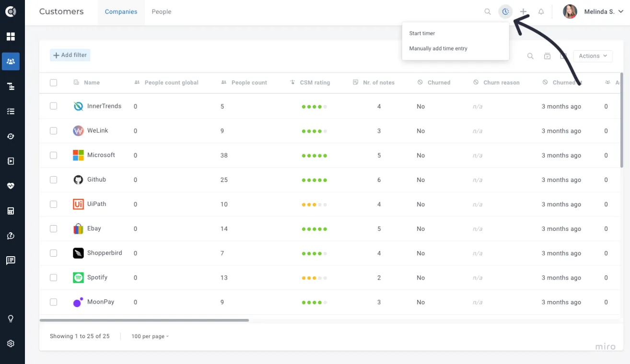Select the Github row checkbox
The image size is (630, 364).
(x=53, y=180)
